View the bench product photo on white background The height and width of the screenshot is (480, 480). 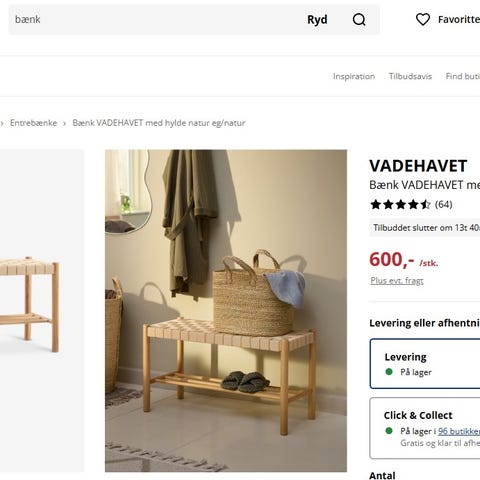coord(42,311)
